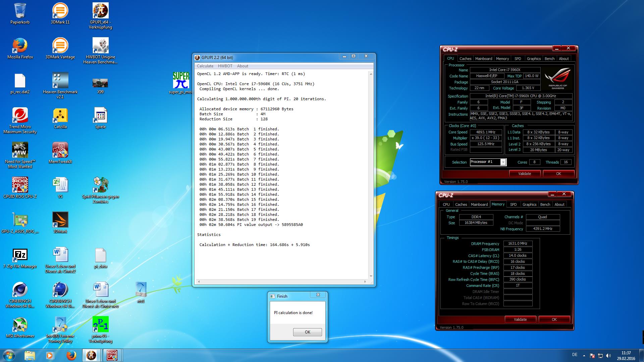Viewport: 644px width, 362px height.
Task: Open the SPD tab in upper CPU-Z
Action: 518,58
